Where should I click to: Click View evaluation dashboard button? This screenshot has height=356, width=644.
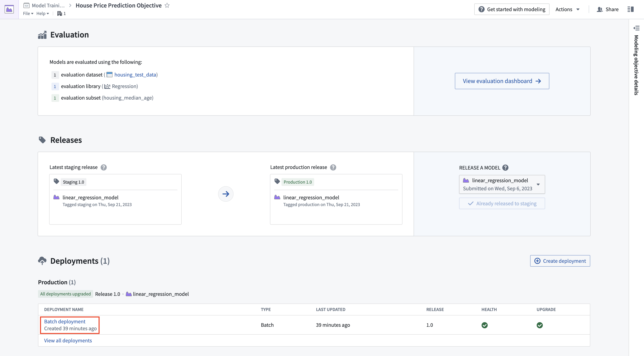(502, 81)
